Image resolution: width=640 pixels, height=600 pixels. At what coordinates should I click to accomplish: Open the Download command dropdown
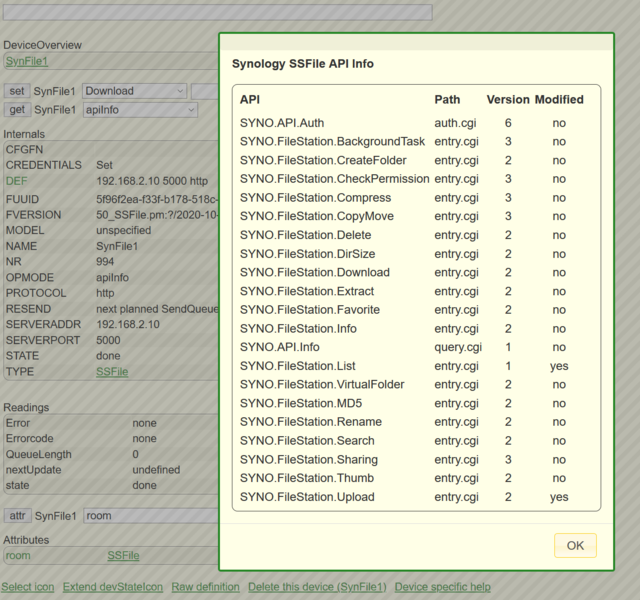pyautogui.click(x=134, y=91)
